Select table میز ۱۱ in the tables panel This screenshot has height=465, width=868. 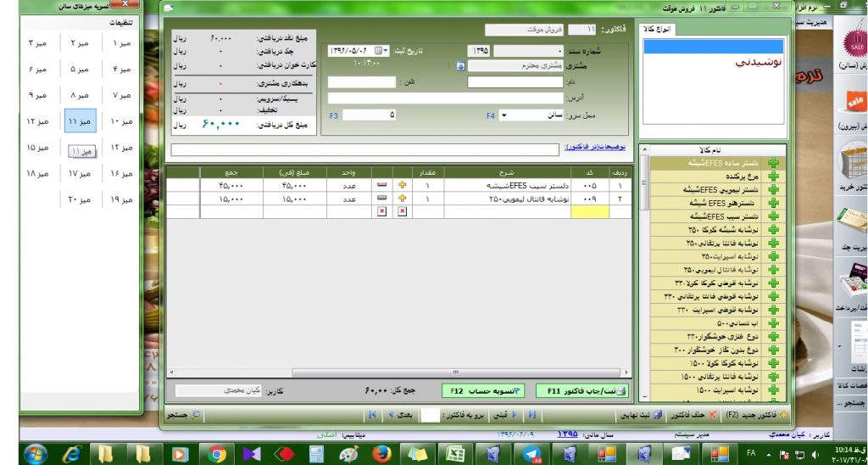[x=80, y=122]
